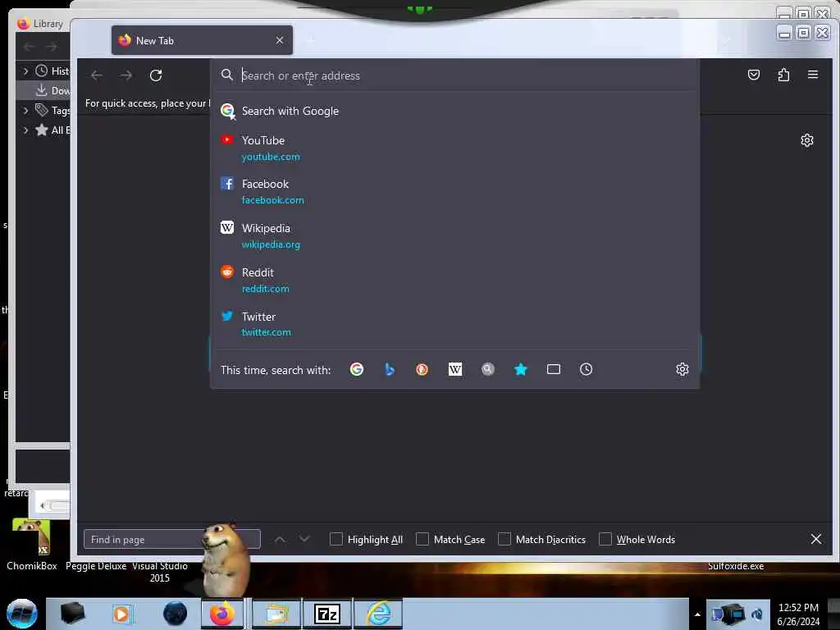Click the youtube.com link text
Viewport: 840px width, 630px height.
pos(271,157)
